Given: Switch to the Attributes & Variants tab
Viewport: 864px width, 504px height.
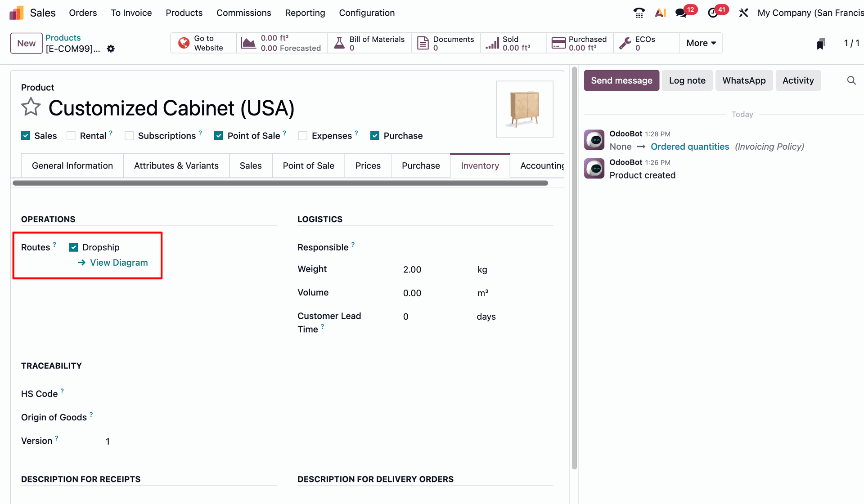Looking at the screenshot, I should tap(175, 165).
